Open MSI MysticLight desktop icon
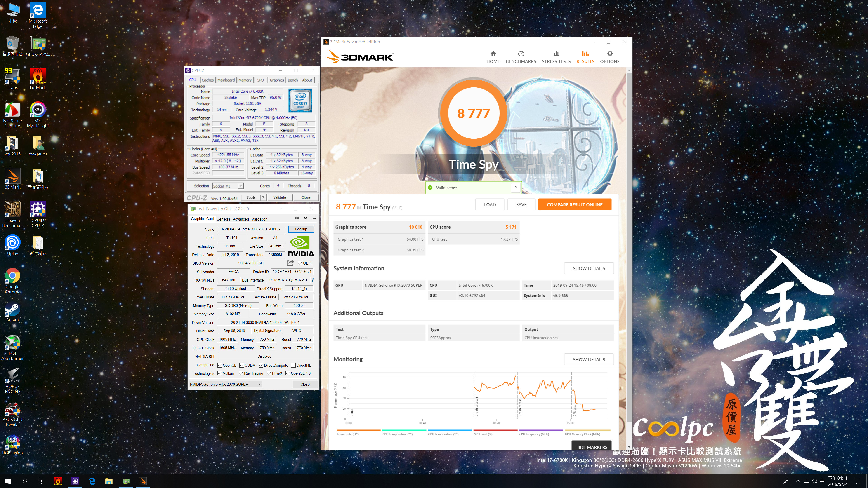Viewport: 868px width, 488px height. point(38,115)
